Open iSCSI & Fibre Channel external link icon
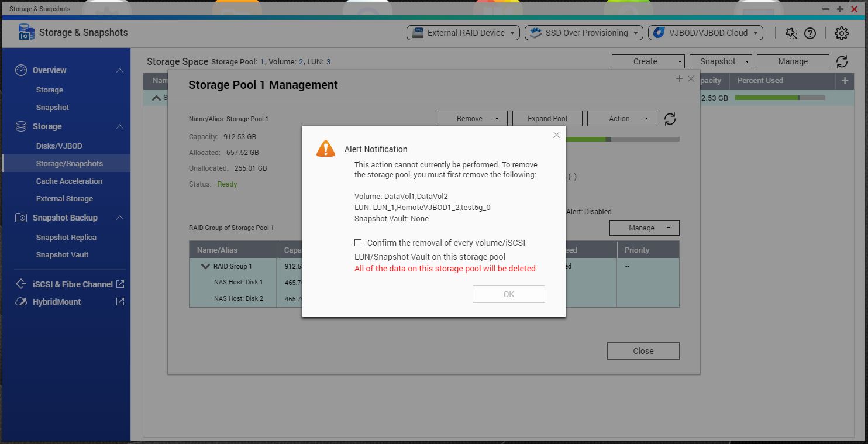This screenshot has height=444, width=868. [120, 284]
